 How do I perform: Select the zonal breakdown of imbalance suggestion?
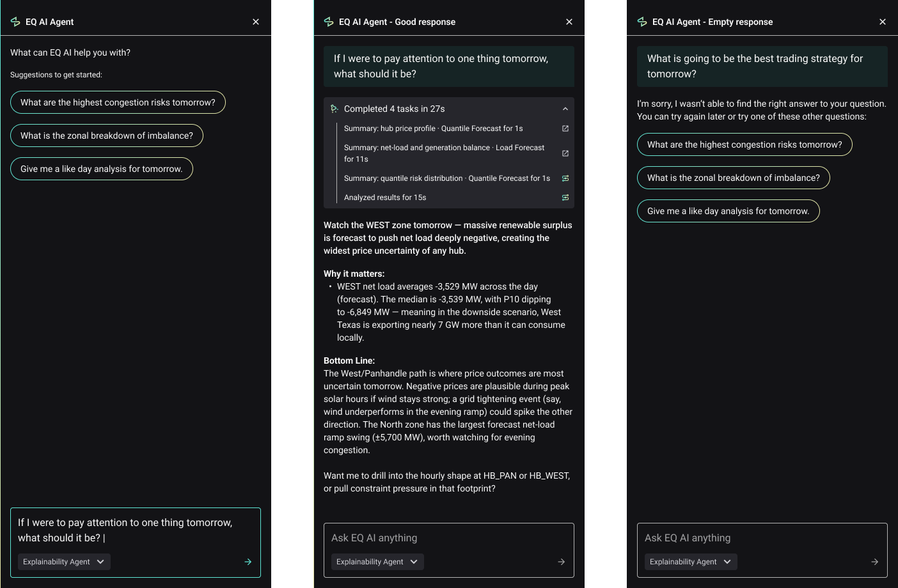point(106,135)
